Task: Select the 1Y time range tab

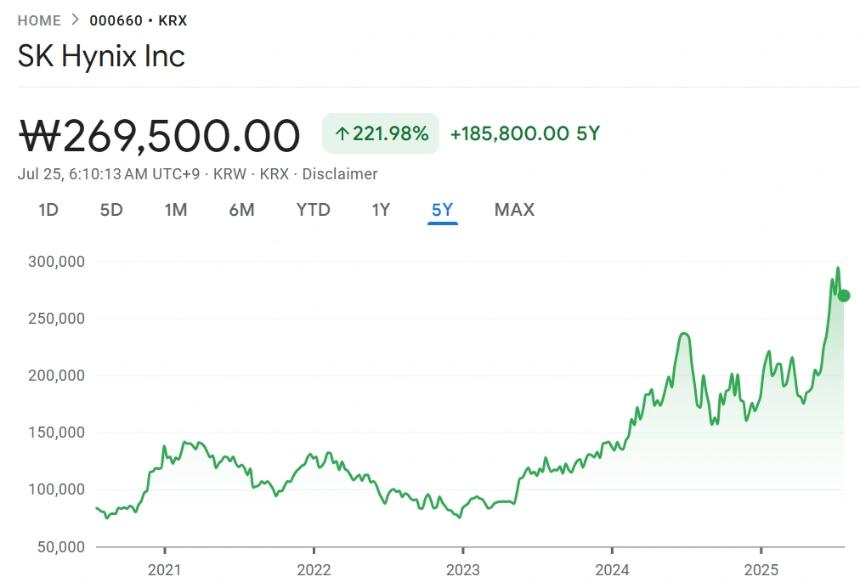Action: [380, 210]
